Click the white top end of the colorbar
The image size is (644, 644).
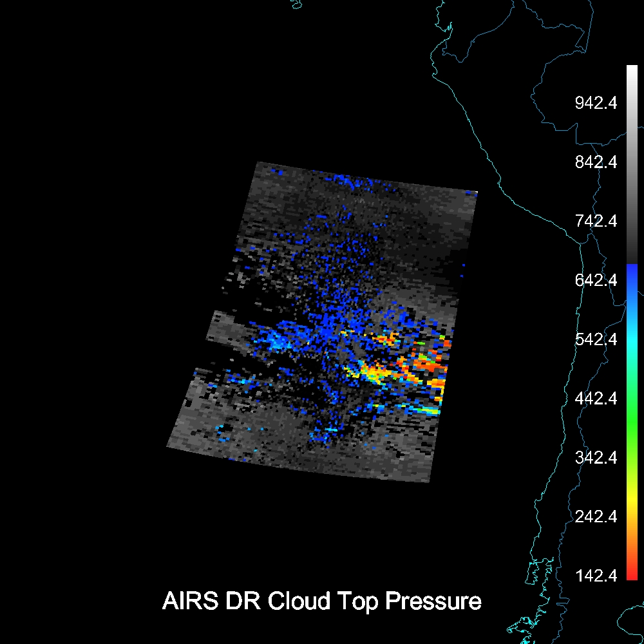click(631, 70)
